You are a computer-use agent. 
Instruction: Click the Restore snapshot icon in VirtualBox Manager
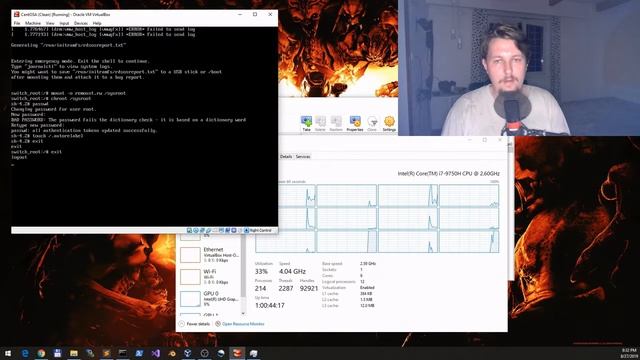tap(336, 123)
